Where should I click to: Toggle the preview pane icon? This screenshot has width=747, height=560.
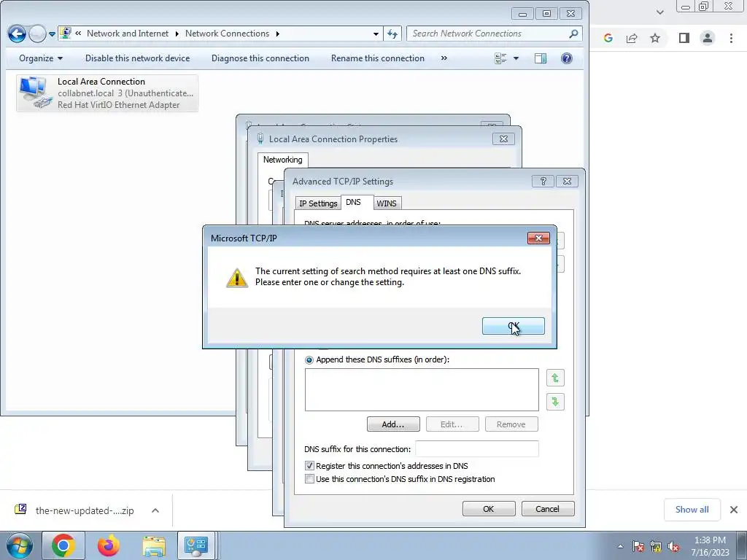[x=541, y=58]
